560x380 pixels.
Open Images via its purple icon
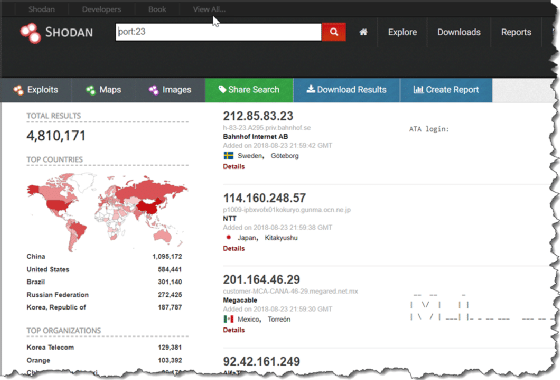pyautogui.click(x=154, y=90)
